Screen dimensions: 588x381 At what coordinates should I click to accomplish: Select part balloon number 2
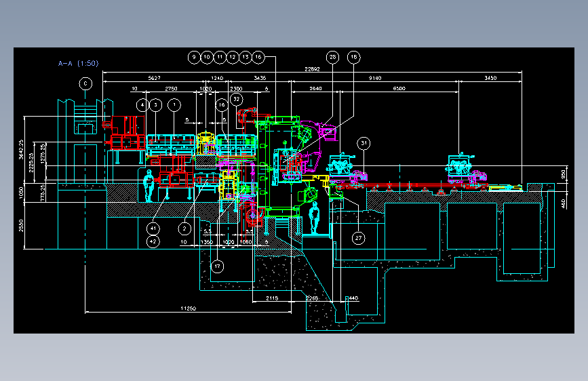click(184, 228)
